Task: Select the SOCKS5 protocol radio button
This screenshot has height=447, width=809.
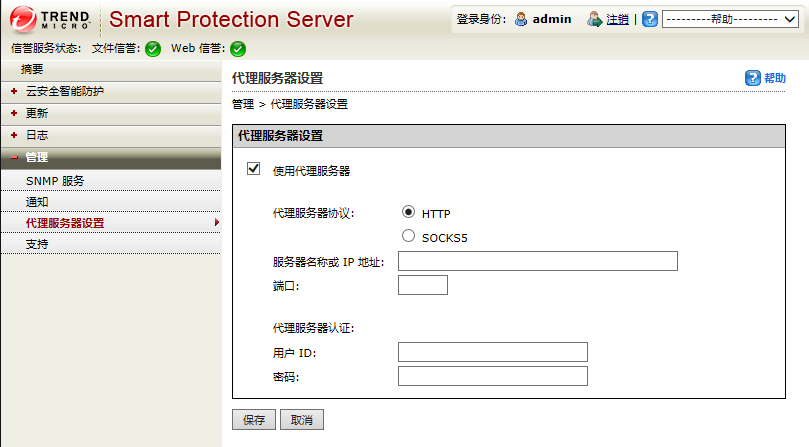Action: click(x=408, y=237)
